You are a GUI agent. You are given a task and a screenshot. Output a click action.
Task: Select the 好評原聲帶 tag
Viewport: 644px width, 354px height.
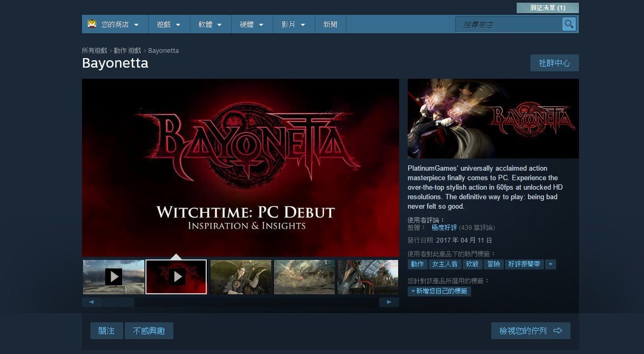tap(524, 264)
